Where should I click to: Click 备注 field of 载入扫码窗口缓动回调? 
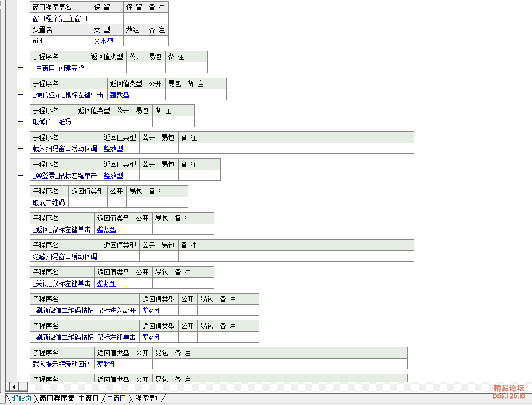click(x=296, y=149)
